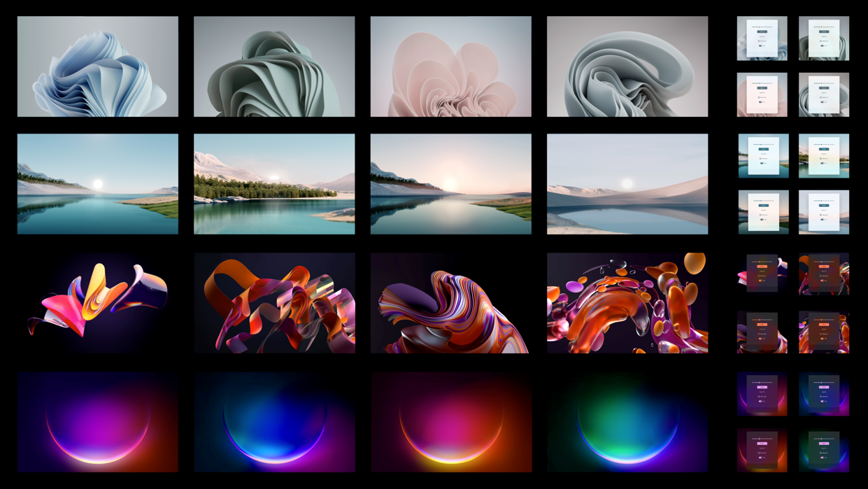Select the blue bloom wallpaper thumbnail
This screenshot has height=489, width=868.
coord(97,66)
